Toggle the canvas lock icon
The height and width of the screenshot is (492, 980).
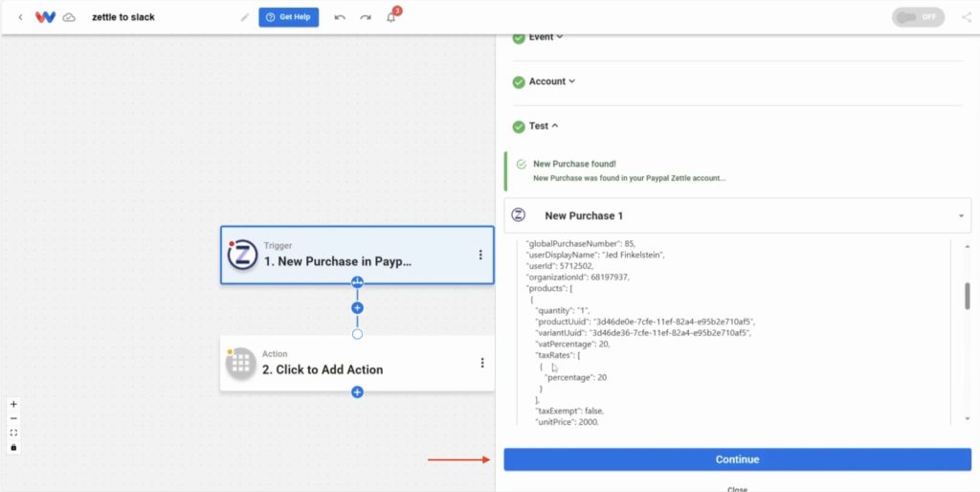pos(13,448)
